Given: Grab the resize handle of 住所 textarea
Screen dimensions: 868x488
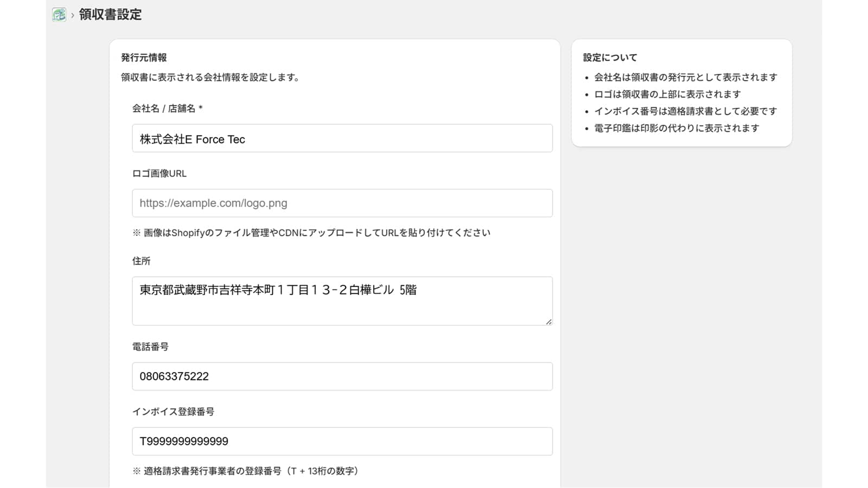Looking at the screenshot, I should [548, 322].
